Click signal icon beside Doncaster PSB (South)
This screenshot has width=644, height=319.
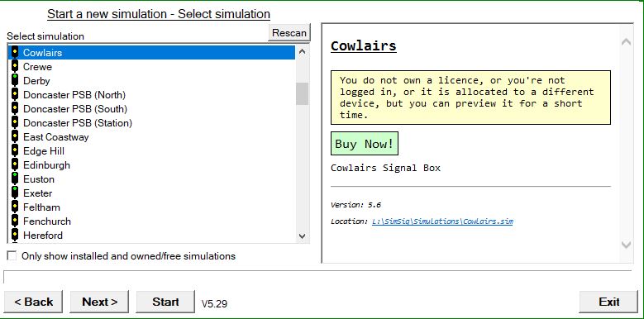click(x=15, y=109)
